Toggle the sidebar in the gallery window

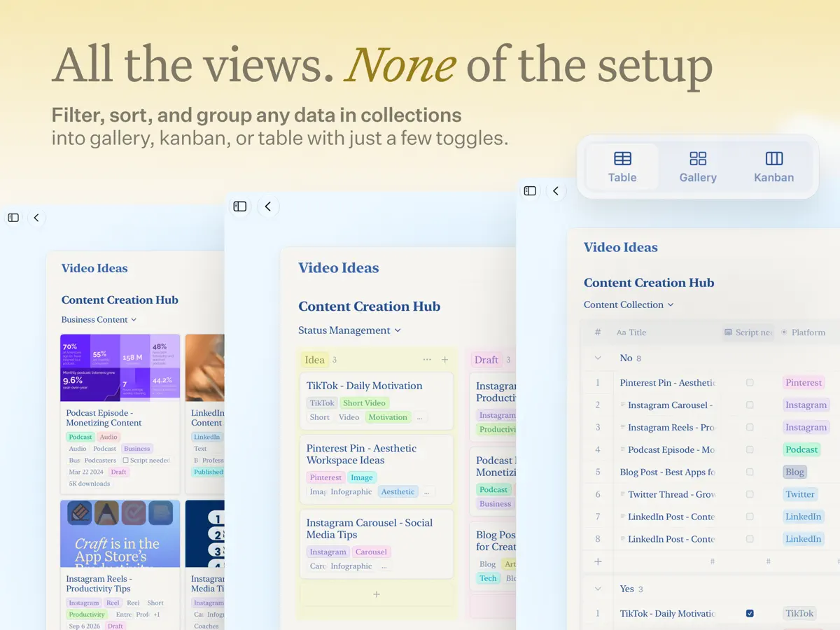(x=13, y=218)
